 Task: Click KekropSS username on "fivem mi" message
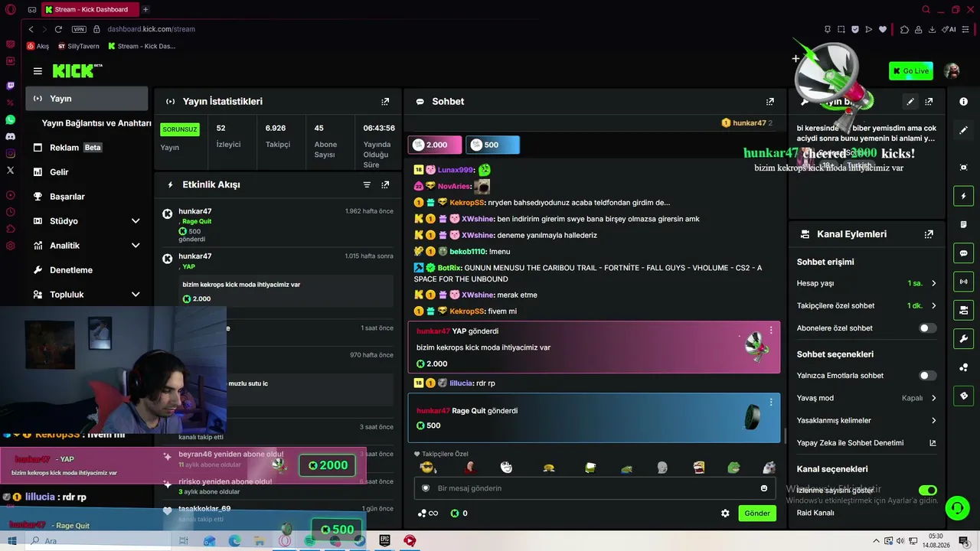[467, 311]
